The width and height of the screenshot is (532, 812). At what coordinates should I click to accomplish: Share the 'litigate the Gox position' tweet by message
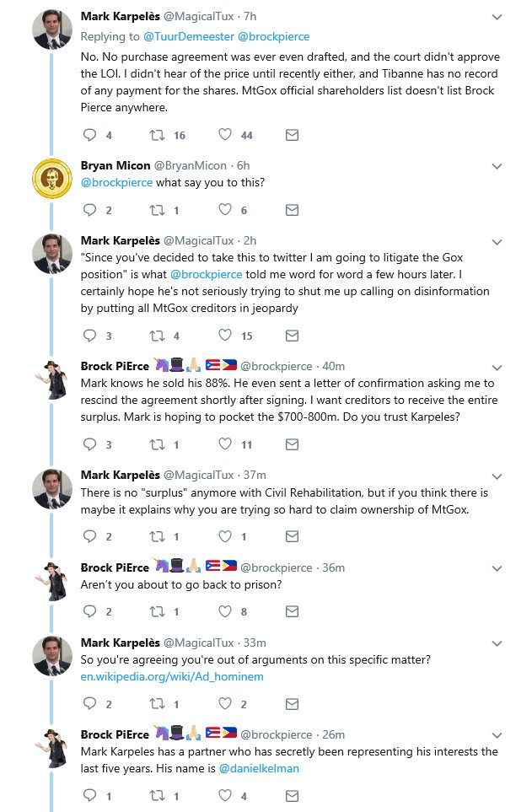[293, 336]
